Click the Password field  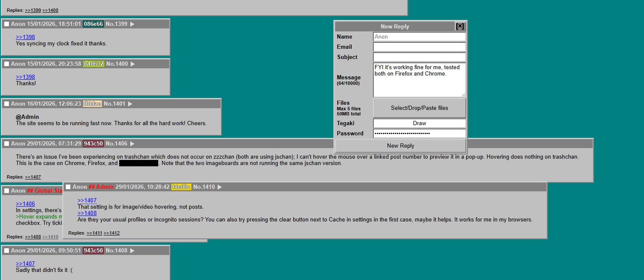(419, 133)
